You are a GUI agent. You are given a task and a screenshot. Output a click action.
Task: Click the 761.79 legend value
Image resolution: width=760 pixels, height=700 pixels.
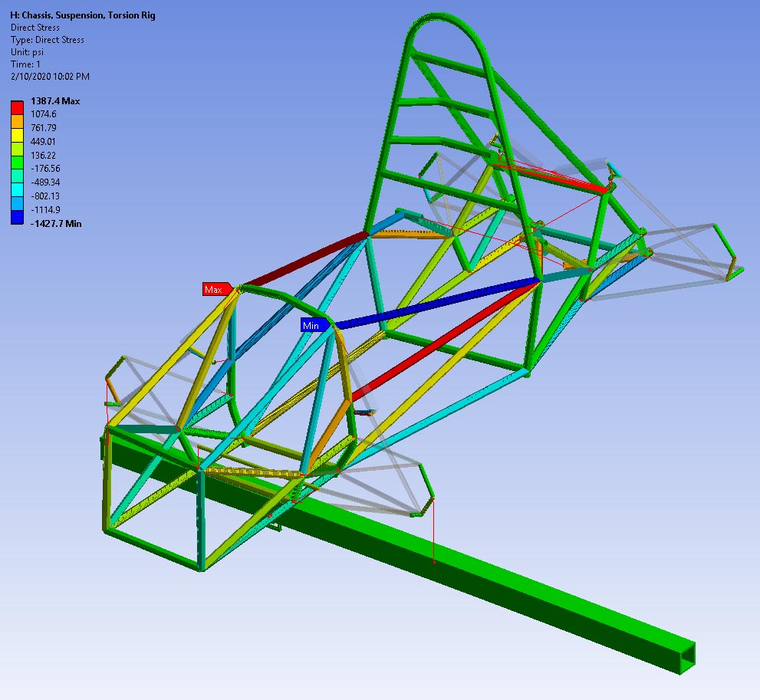coord(43,128)
